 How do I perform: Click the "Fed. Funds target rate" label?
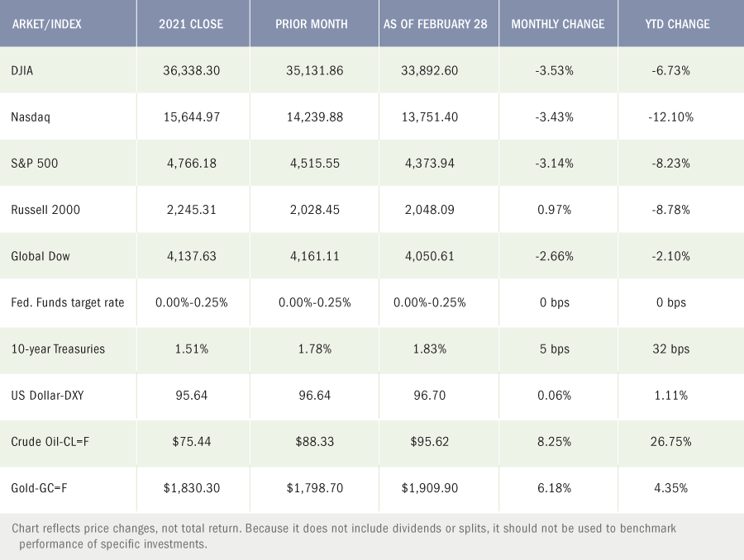68,302
